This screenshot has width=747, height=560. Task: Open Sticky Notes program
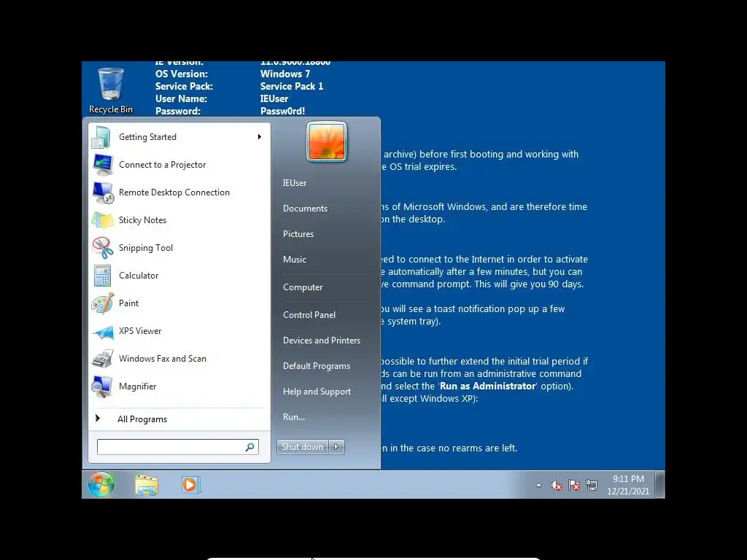[179, 220]
